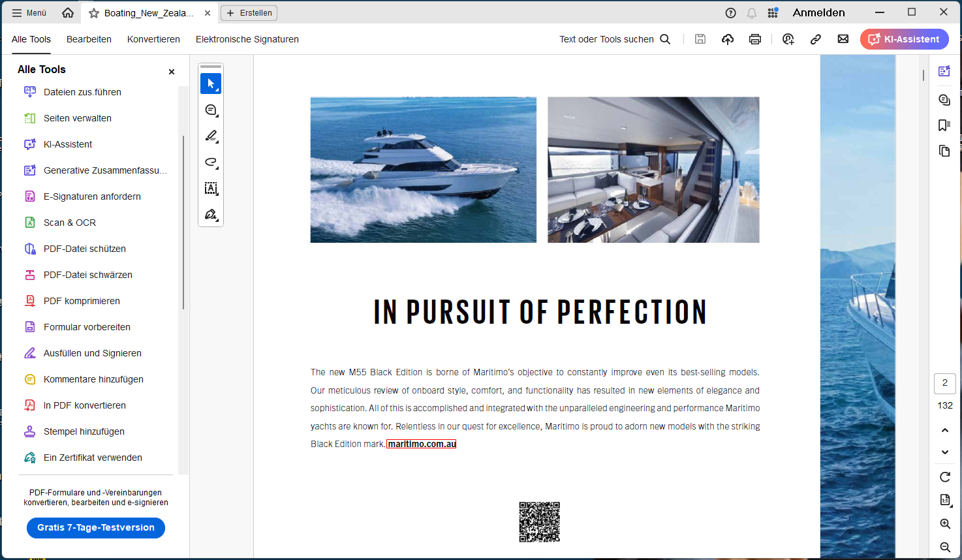962x560 pixels.
Task: Open the Menü dropdown
Action: click(29, 12)
